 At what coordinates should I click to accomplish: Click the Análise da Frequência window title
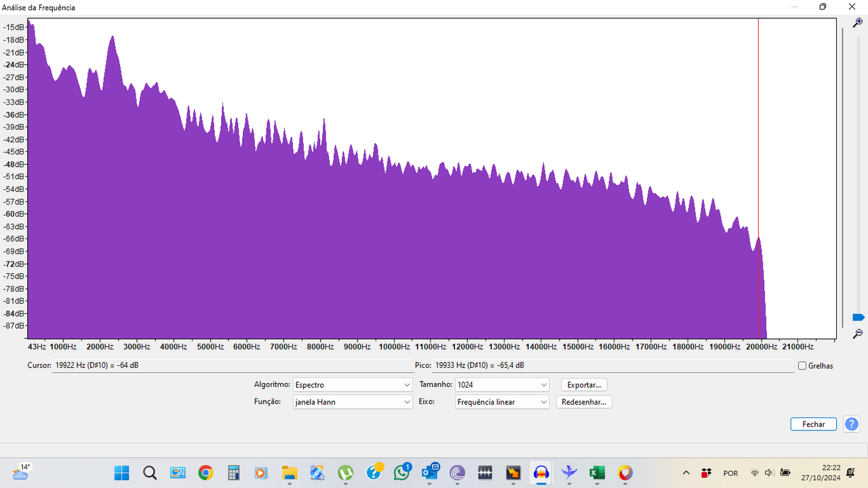coord(40,7)
